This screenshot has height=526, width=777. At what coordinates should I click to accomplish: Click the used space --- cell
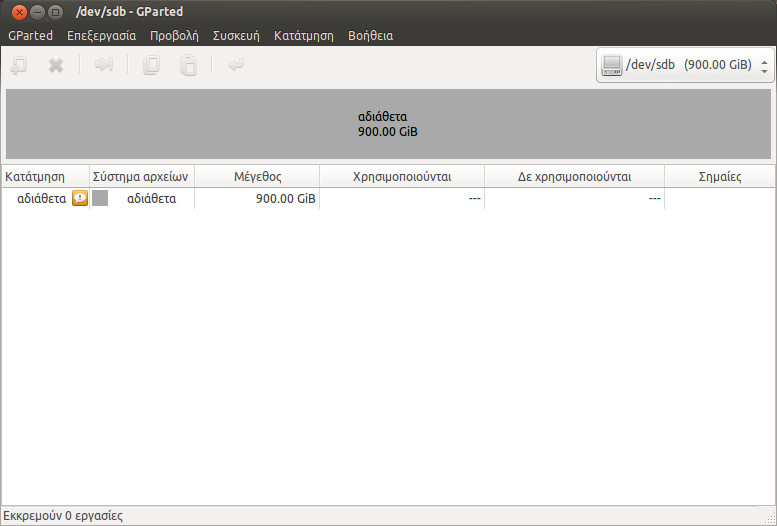click(x=402, y=199)
